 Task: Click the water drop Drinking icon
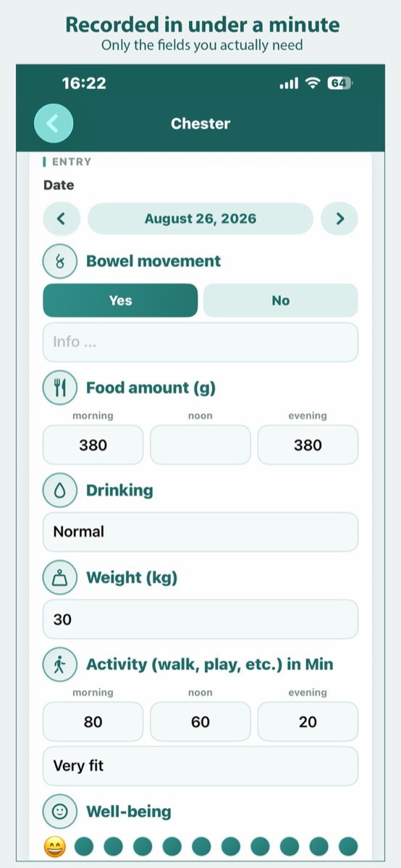tap(61, 490)
